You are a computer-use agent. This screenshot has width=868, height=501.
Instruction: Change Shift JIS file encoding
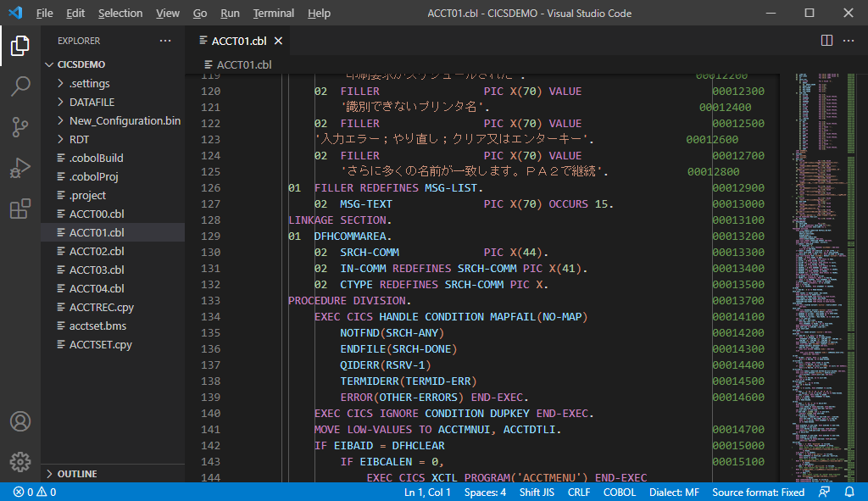537,492
